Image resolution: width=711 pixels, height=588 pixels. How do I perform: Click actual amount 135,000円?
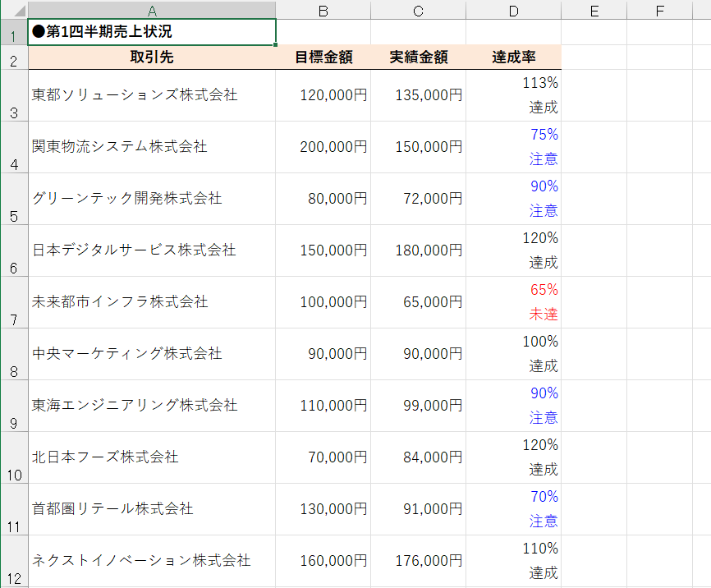point(418,95)
